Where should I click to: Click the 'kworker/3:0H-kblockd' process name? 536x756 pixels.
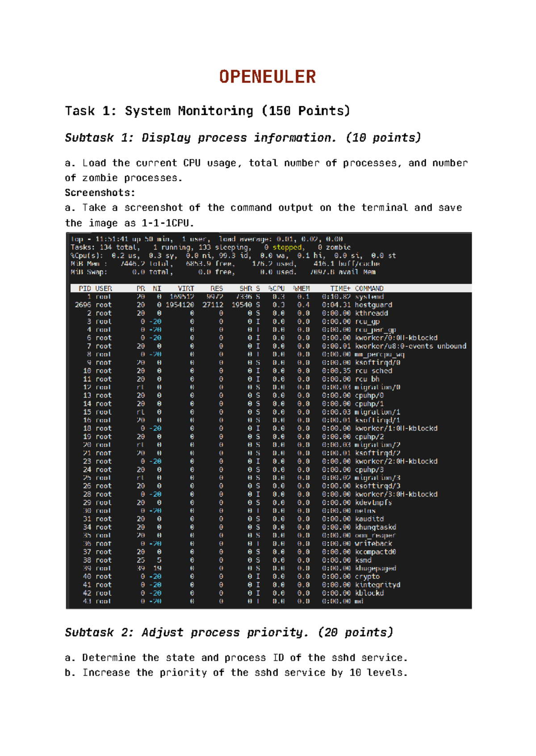pyautogui.click(x=396, y=494)
